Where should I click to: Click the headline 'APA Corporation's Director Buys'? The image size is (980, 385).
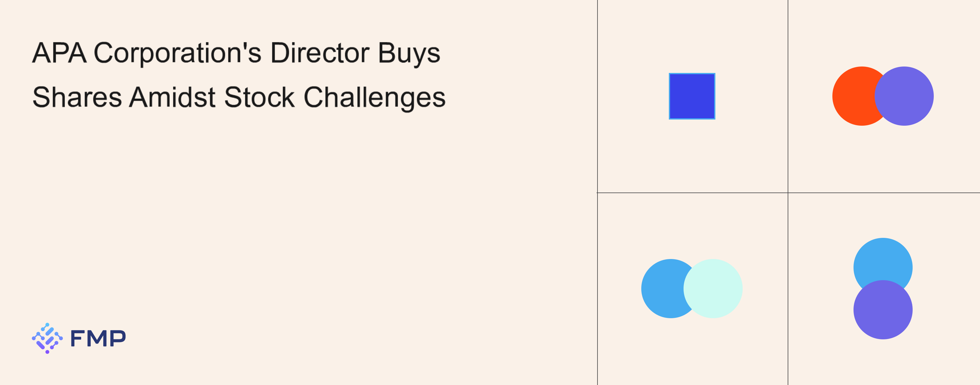coord(236,53)
